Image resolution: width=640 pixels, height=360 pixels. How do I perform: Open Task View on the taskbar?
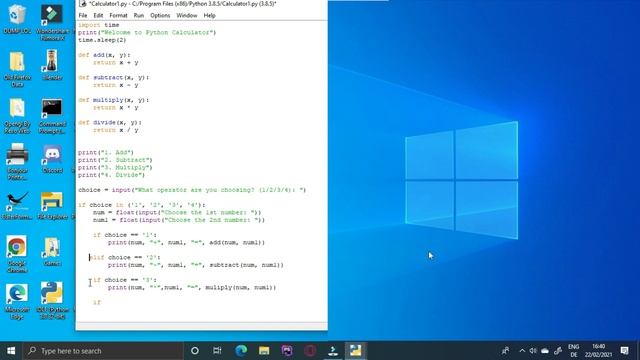tap(217, 351)
